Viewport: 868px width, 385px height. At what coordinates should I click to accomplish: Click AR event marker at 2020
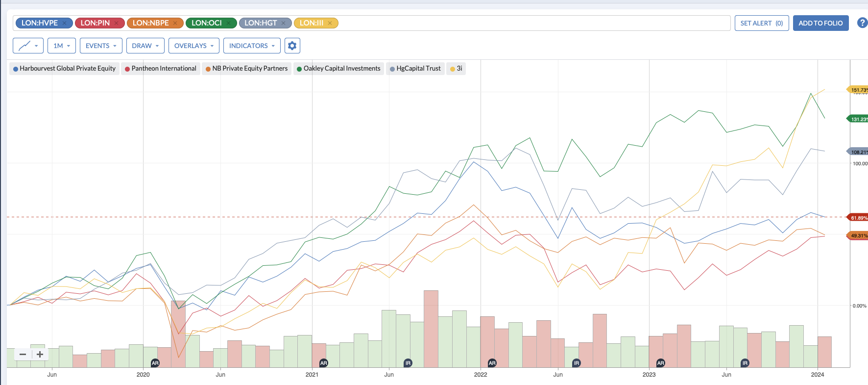155,363
